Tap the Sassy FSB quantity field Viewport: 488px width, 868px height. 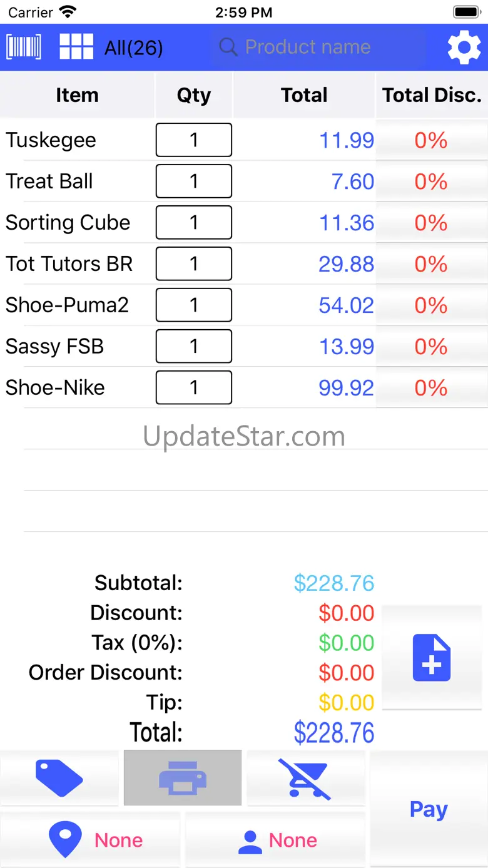point(194,346)
